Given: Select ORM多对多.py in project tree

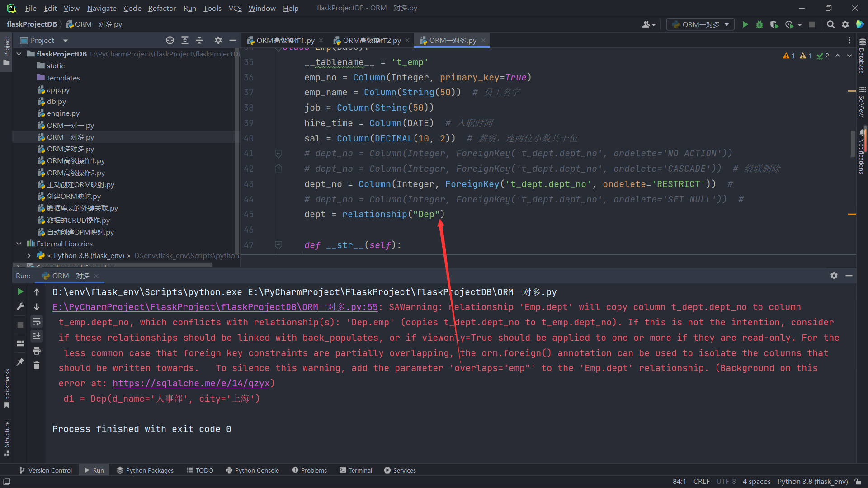Looking at the screenshot, I should [x=70, y=149].
